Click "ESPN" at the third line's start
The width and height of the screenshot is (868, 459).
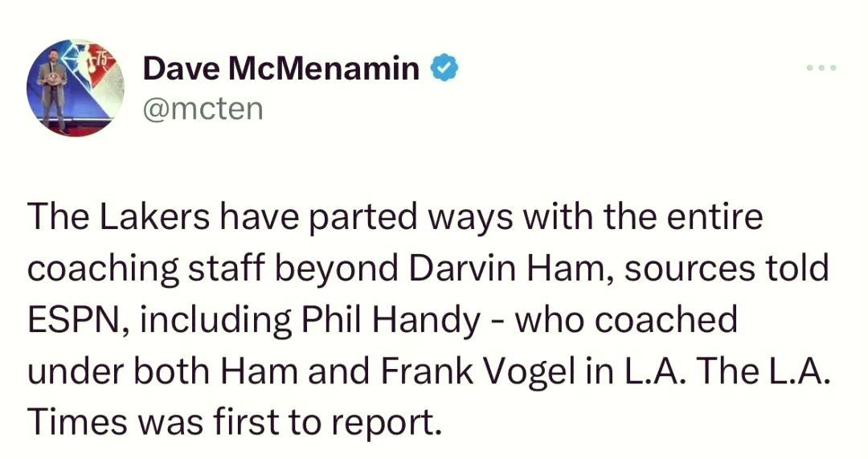66,319
